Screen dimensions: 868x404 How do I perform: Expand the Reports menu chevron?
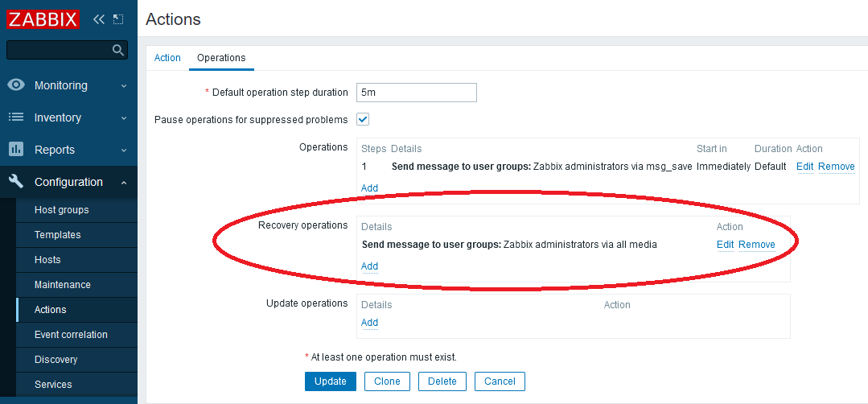124,150
